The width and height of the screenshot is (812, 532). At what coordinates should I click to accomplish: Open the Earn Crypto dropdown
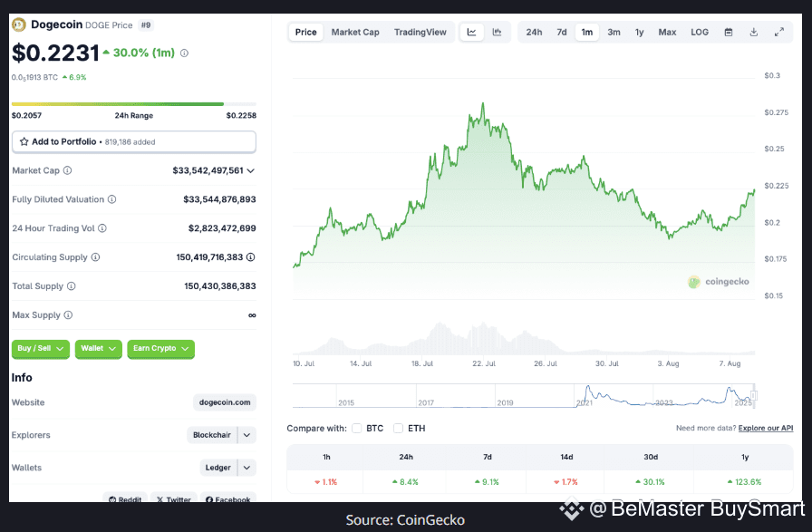161,349
